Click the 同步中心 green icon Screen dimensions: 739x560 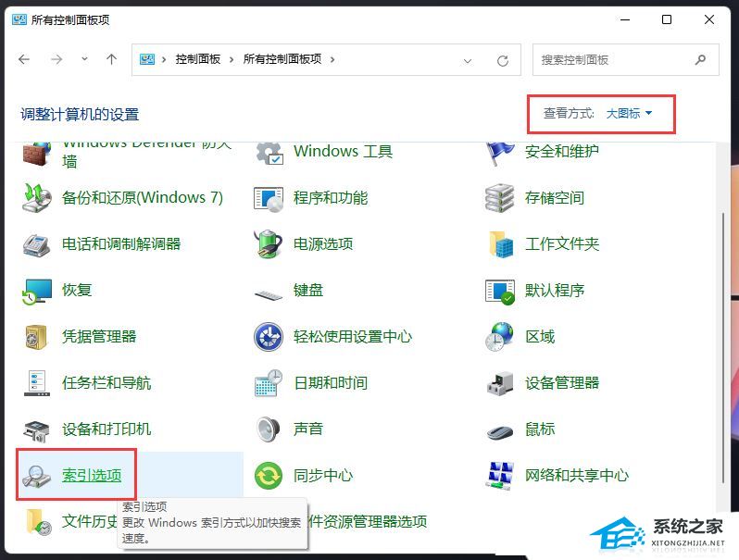269,476
